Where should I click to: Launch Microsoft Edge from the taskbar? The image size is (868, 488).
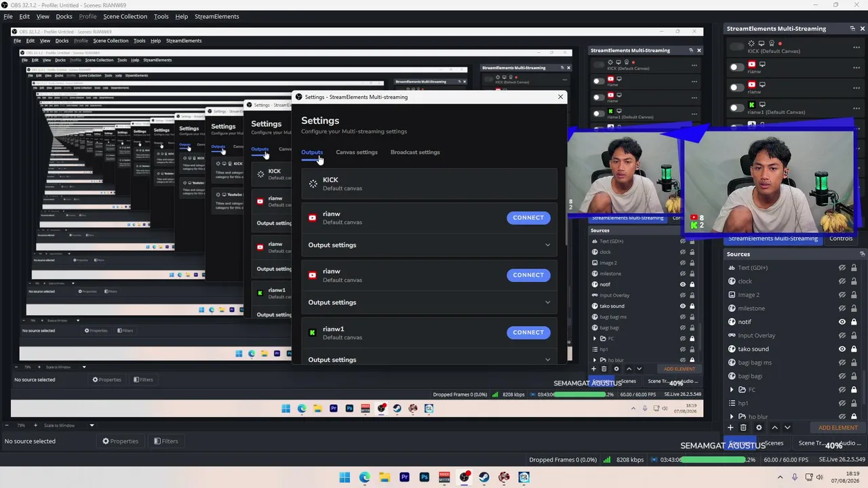[x=365, y=477]
